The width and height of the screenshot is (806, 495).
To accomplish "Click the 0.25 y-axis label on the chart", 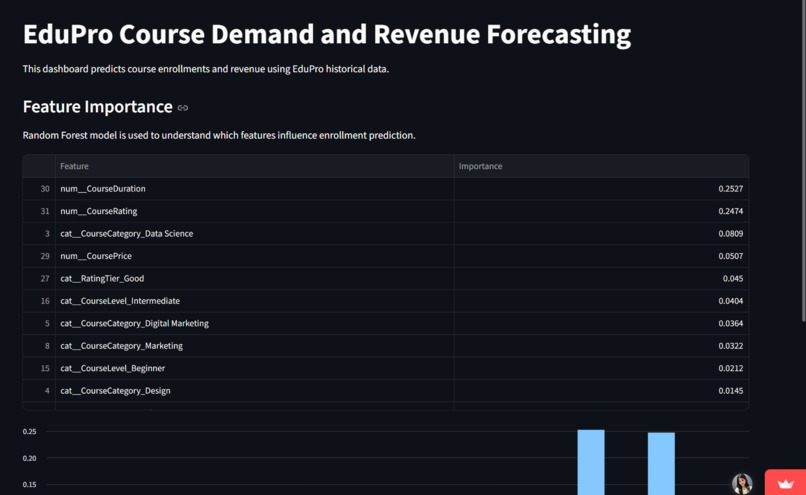I will (x=29, y=432).
